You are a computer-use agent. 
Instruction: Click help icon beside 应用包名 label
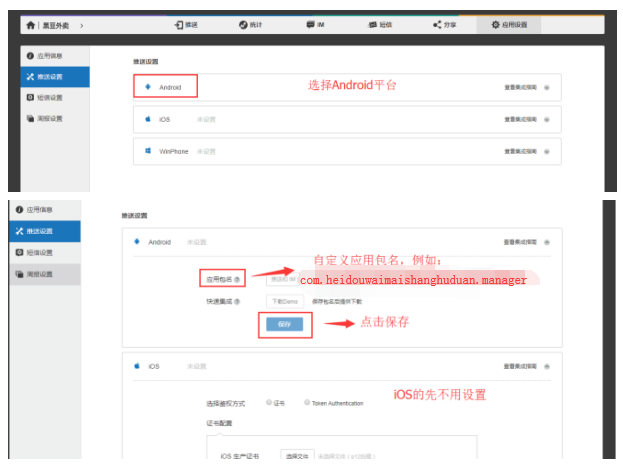[237, 280]
